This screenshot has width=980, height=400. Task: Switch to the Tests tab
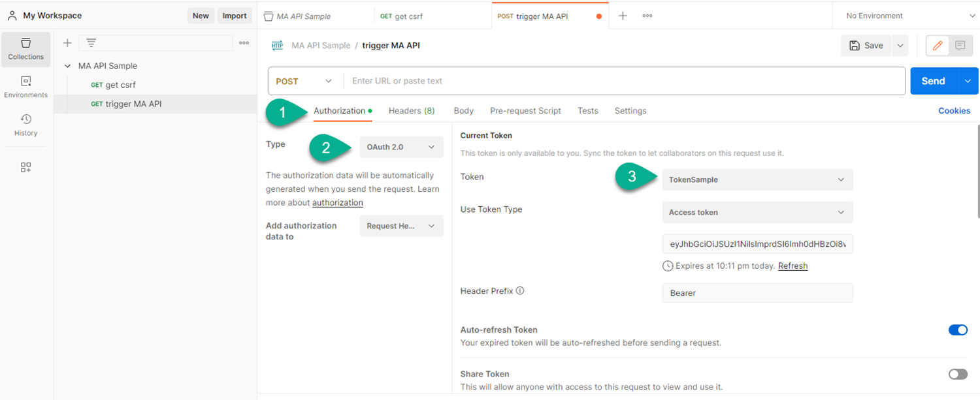pos(587,111)
